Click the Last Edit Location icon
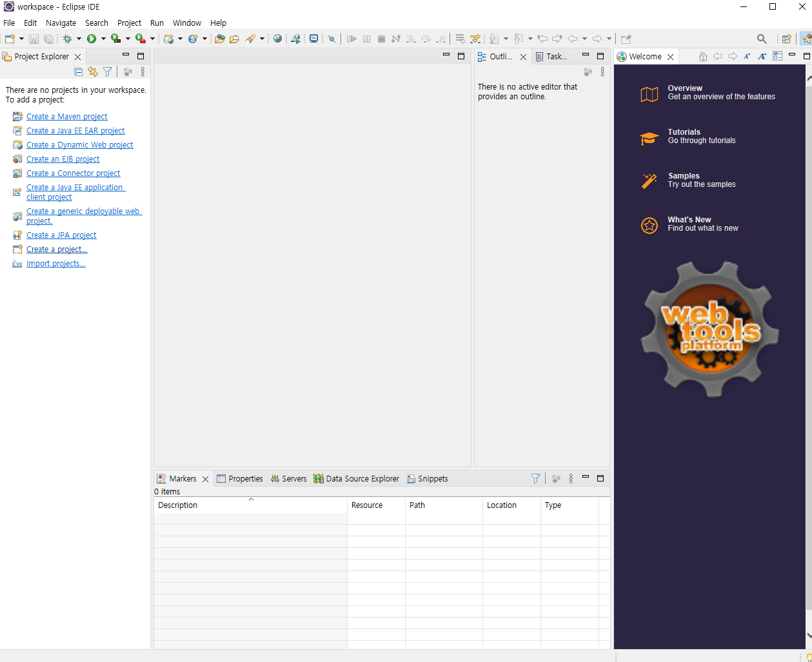This screenshot has width=812, height=662. click(542, 39)
